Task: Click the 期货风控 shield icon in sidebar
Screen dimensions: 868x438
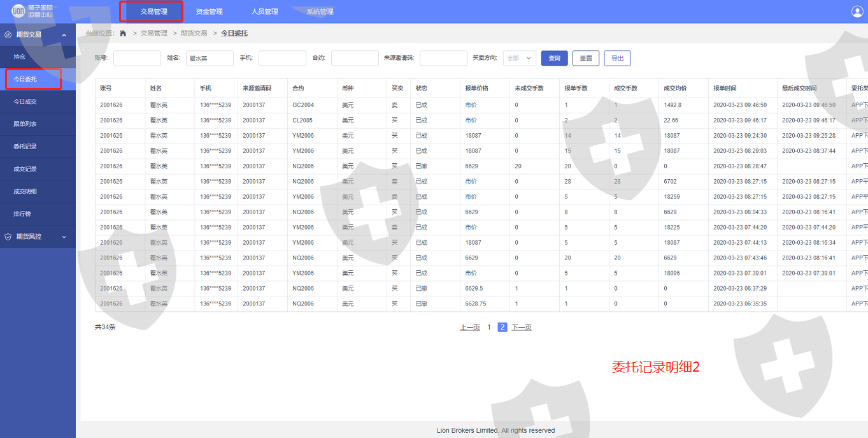Action: point(8,237)
